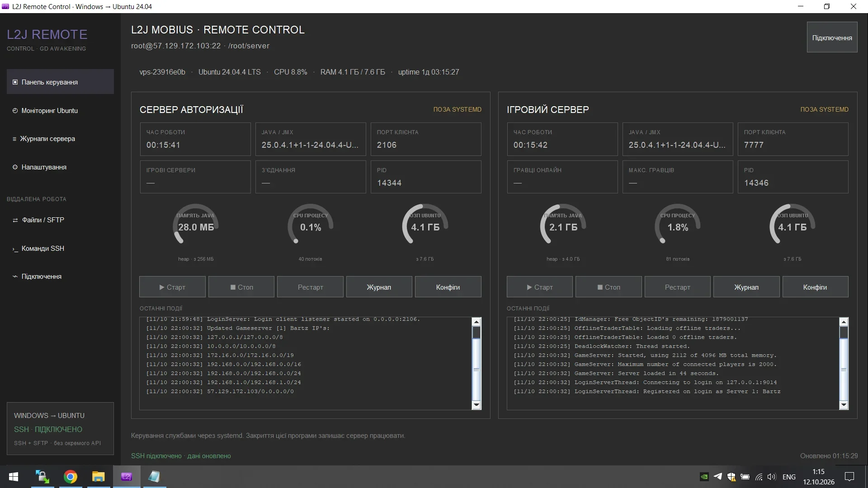Open Журнал of the authorization server
868x488 pixels.
pos(379,287)
